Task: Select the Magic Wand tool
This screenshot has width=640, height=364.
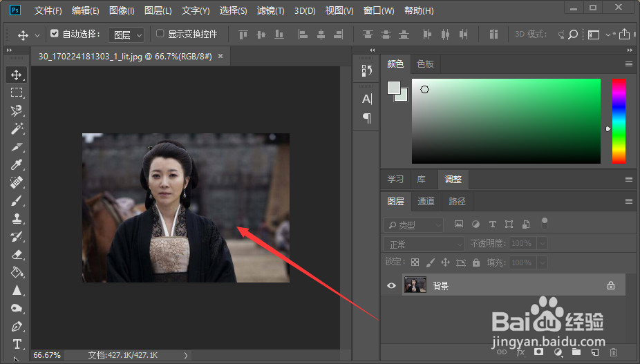Action: click(x=17, y=128)
